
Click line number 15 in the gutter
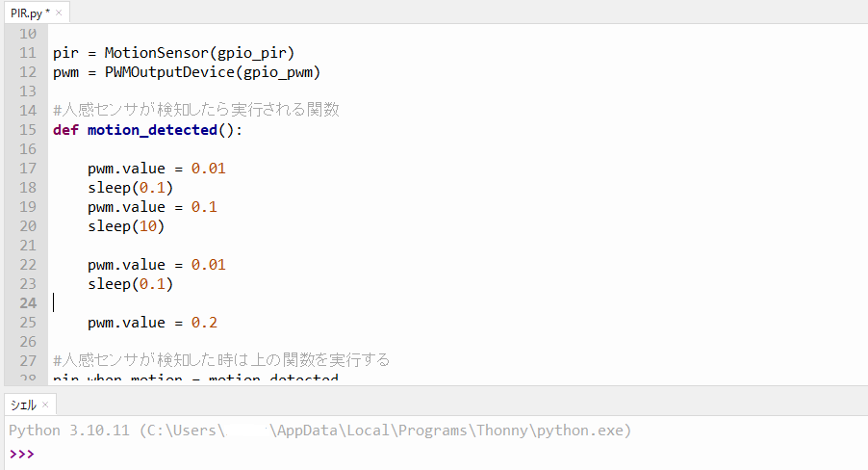[28, 130]
